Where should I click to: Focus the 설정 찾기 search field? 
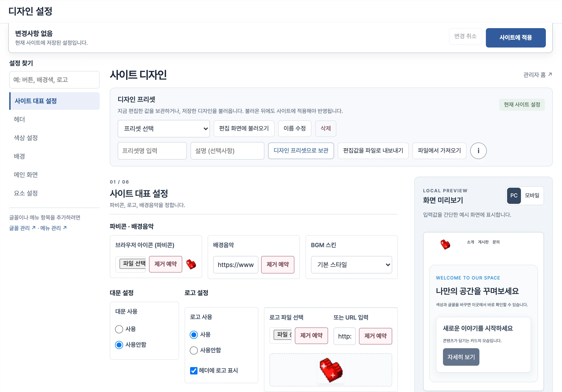click(54, 80)
